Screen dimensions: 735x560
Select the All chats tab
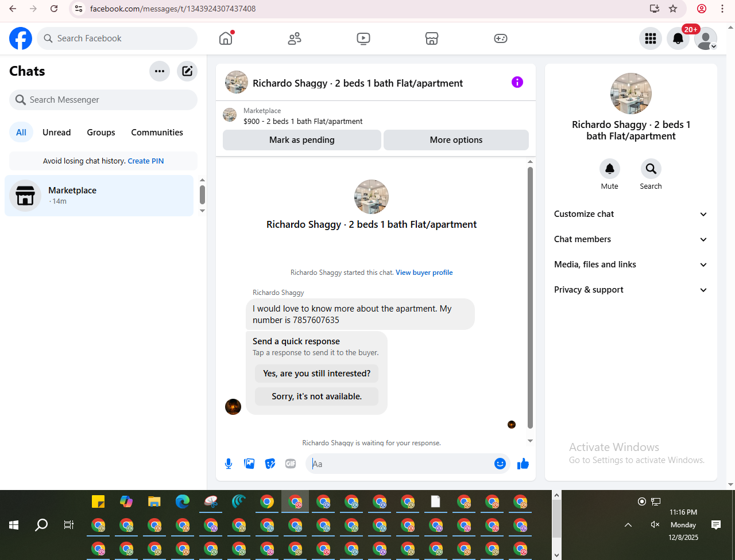pyautogui.click(x=21, y=132)
